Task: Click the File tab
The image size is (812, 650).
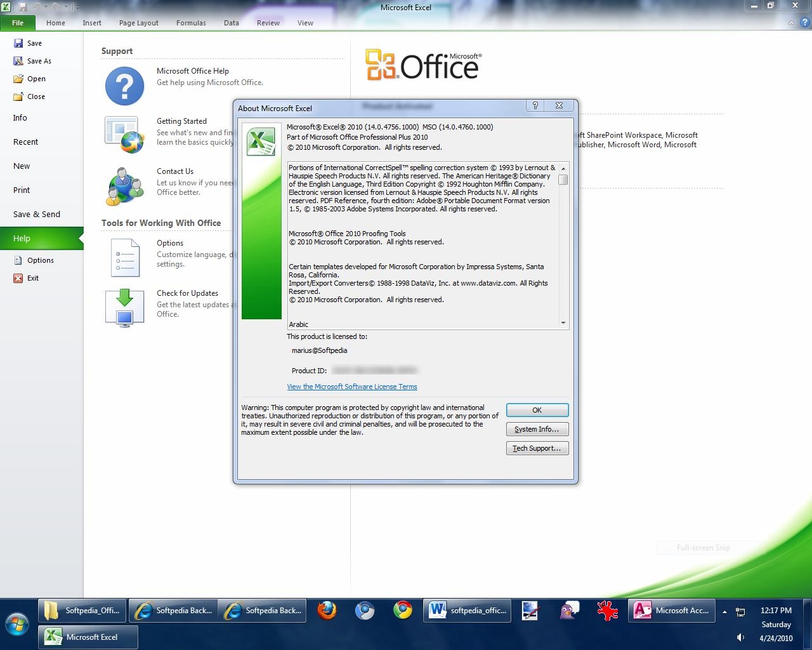Action: 18,23
